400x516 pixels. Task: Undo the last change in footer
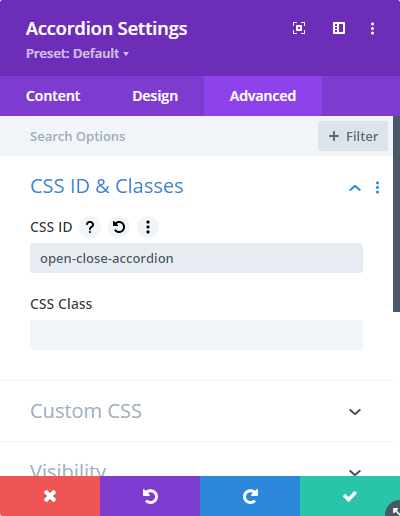click(150, 496)
